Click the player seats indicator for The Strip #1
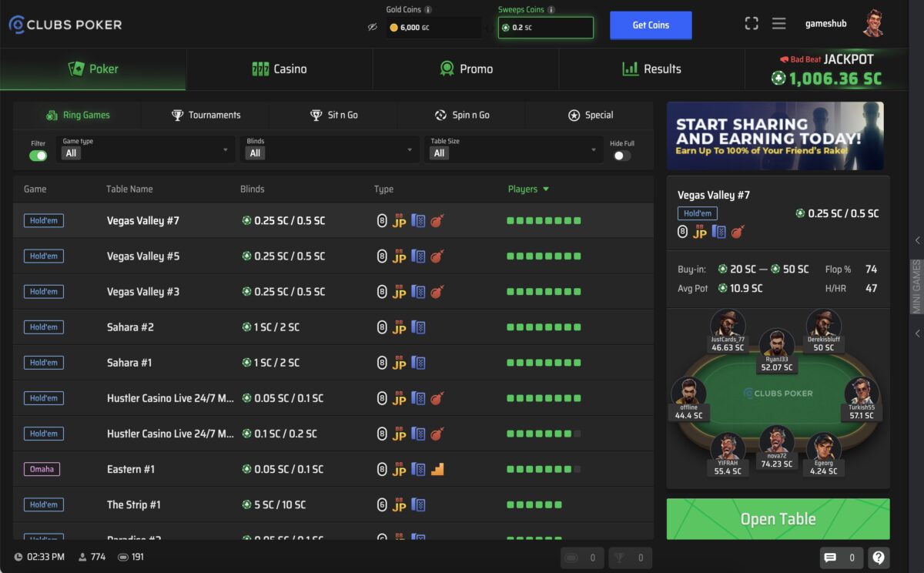Viewport: 924px width, 573px height. (x=534, y=504)
